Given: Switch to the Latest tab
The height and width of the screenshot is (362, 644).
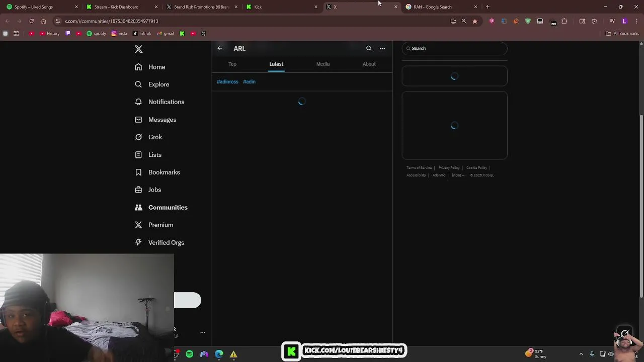Looking at the screenshot, I should click(x=276, y=64).
